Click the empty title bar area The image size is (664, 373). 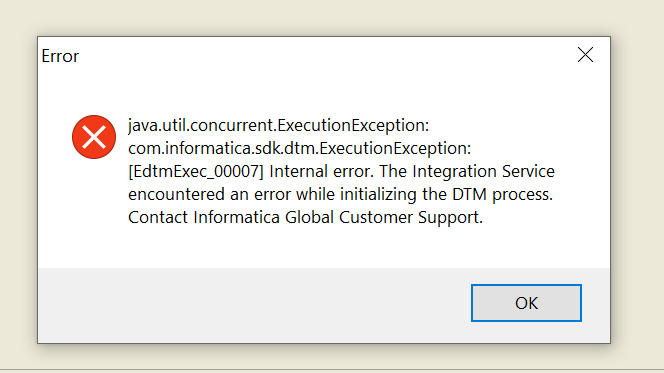pos(326,55)
